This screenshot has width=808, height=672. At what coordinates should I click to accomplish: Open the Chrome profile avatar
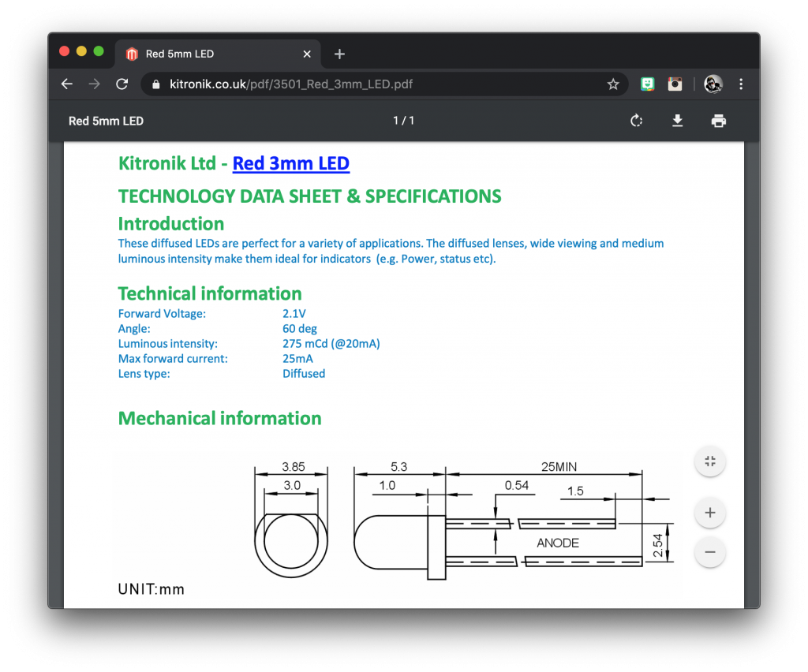(x=713, y=84)
